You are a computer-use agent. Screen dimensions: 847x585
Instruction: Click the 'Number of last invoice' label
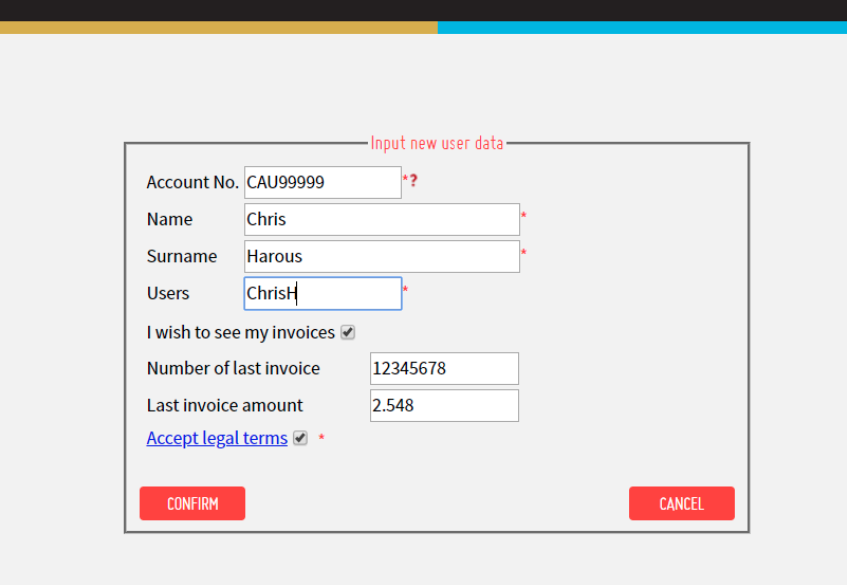coord(233,368)
